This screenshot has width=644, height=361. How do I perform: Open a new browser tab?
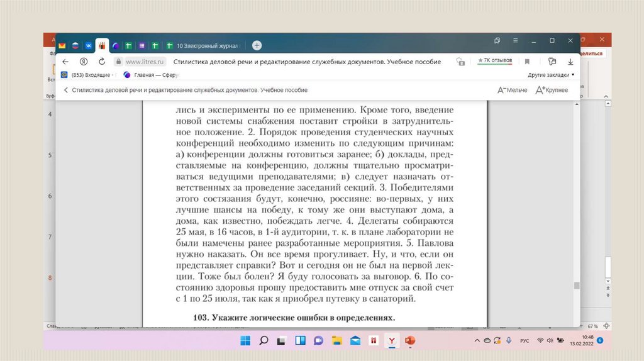[257, 45]
